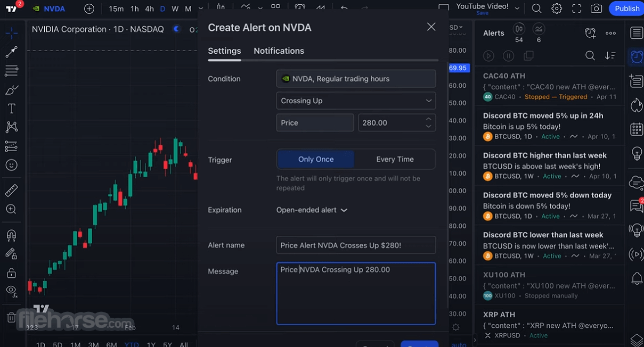Click the Alert name text field
644x347 pixels.
[x=356, y=245]
